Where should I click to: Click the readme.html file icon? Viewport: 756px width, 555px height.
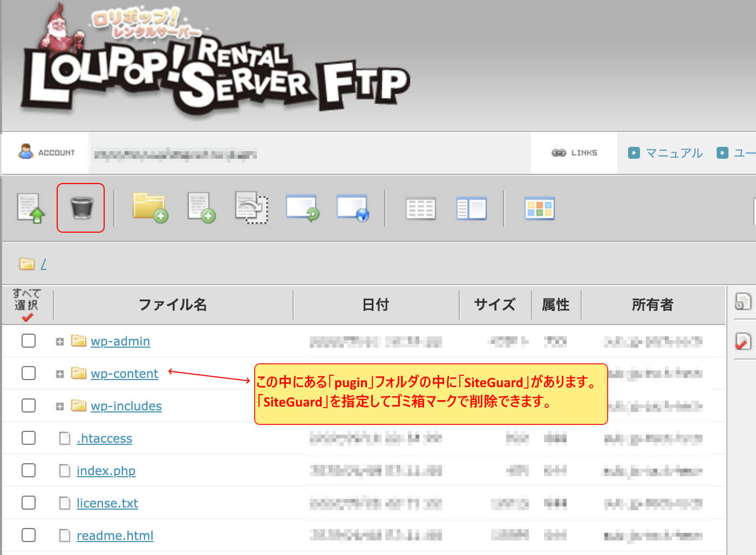click(x=65, y=535)
